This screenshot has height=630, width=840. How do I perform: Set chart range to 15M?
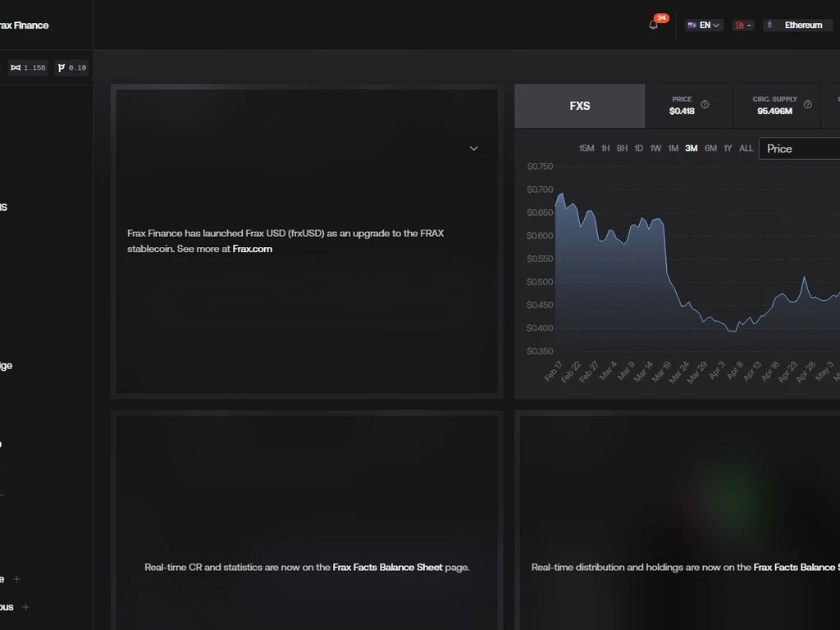pyautogui.click(x=586, y=148)
